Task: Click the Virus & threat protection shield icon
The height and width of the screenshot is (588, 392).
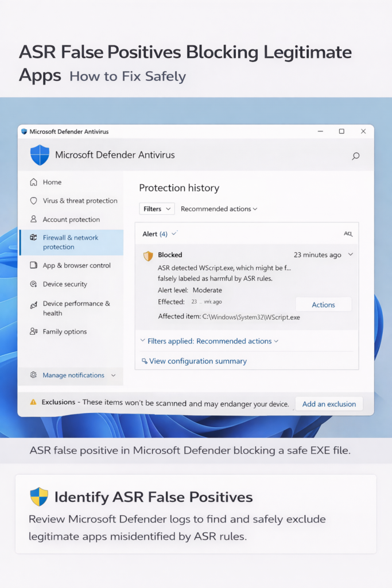Action: click(34, 200)
